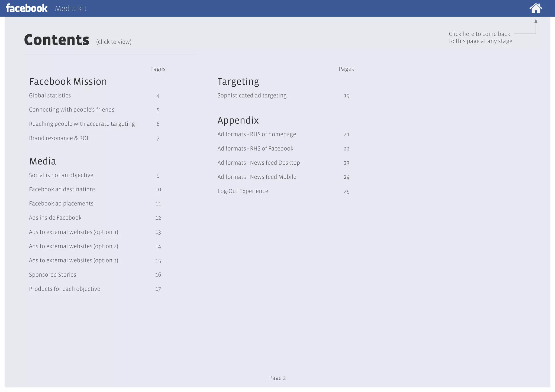The width and height of the screenshot is (555, 392).
Task: Jump to Social is not an objective
Action: pos(61,175)
